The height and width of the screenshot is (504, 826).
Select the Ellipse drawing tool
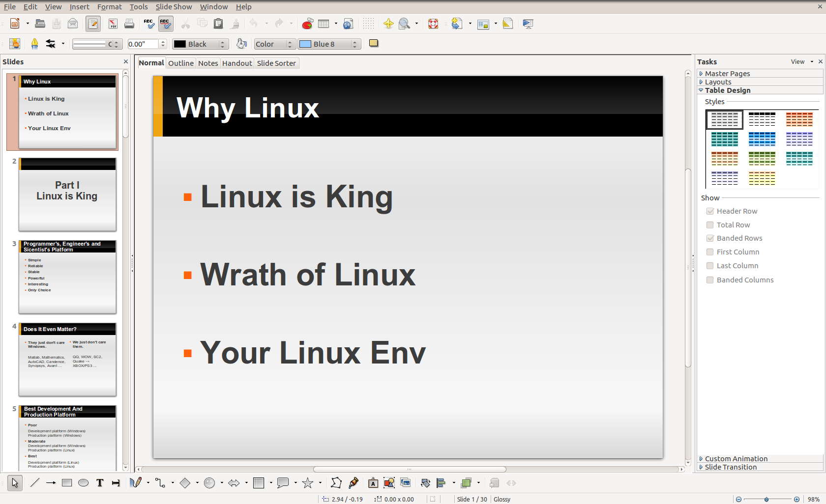84,483
